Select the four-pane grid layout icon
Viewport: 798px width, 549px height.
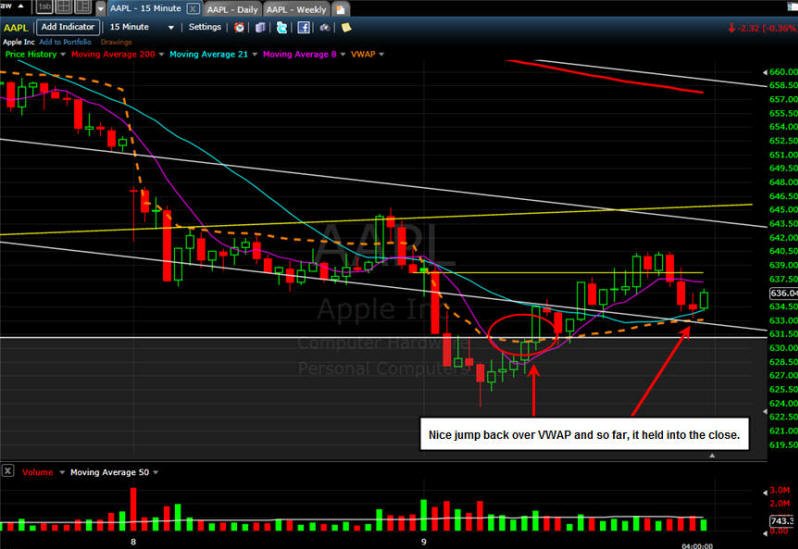pos(64,7)
